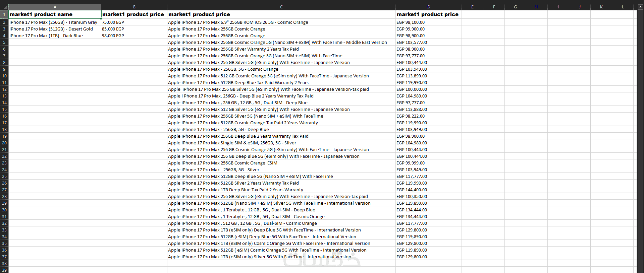Viewport: 644px width, 273px height.
Task: Click "1TB (eSIM only) Silver 5G" cell
Action: pyautogui.click(x=281, y=257)
